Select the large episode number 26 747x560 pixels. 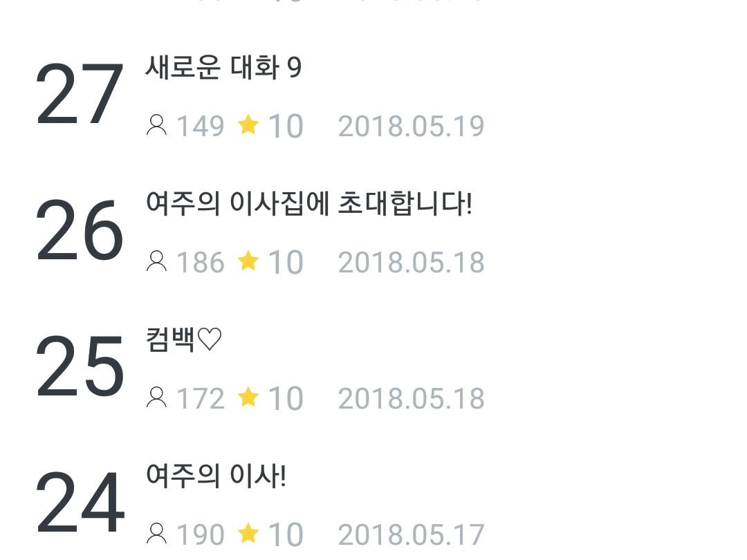(80, 232)
